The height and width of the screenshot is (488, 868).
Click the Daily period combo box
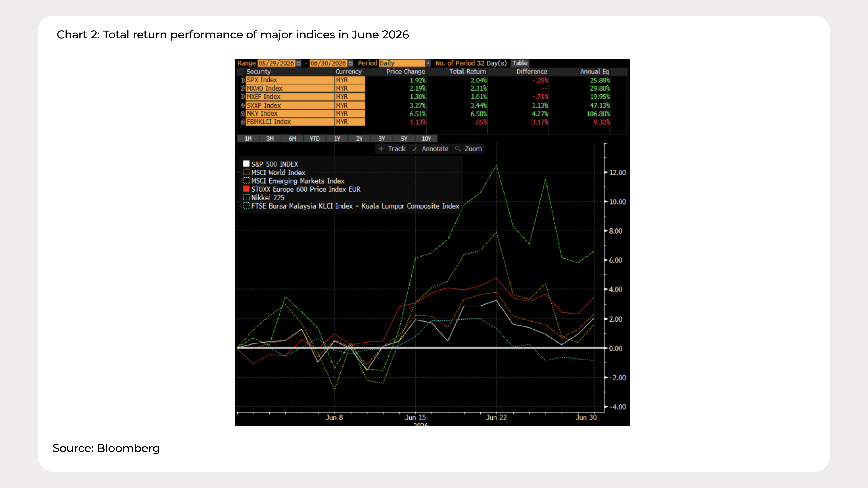[402, 63]
